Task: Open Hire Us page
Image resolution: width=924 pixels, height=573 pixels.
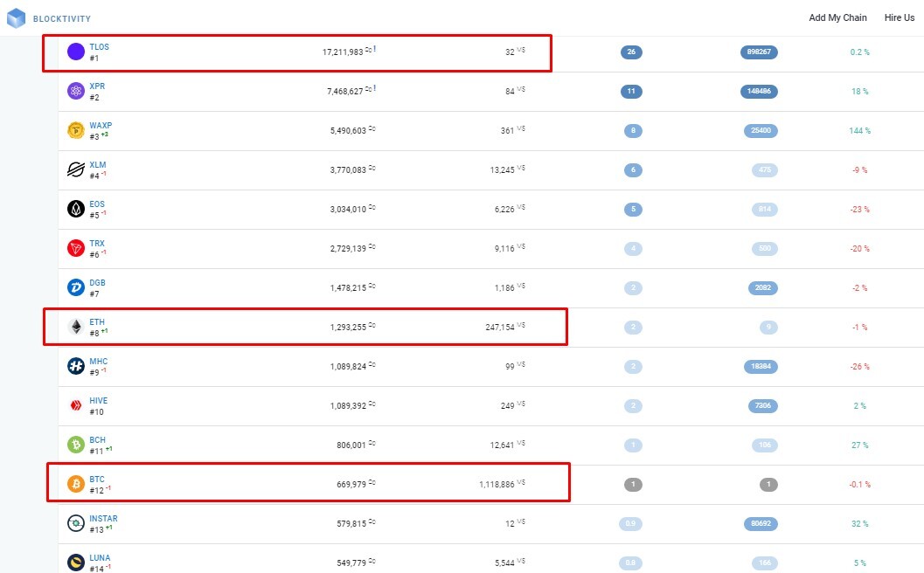Action: pyautogui.click(x=900, y=17)
